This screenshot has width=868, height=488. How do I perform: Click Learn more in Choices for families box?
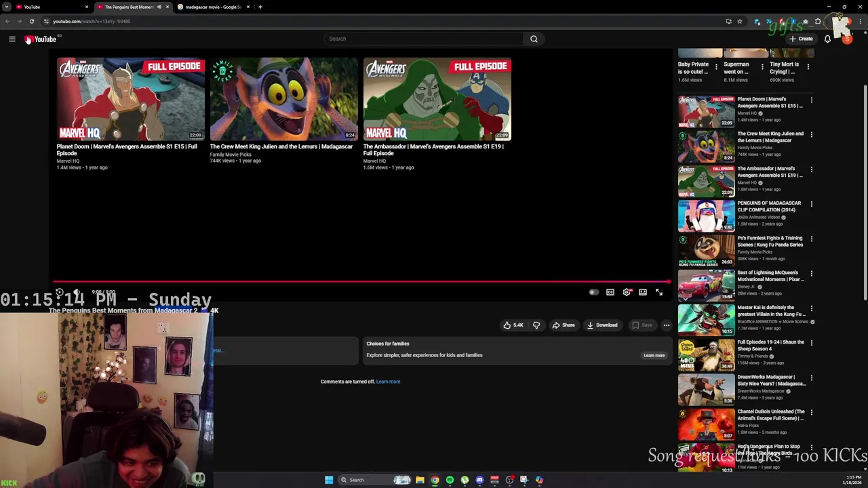[x=654, y=355]
